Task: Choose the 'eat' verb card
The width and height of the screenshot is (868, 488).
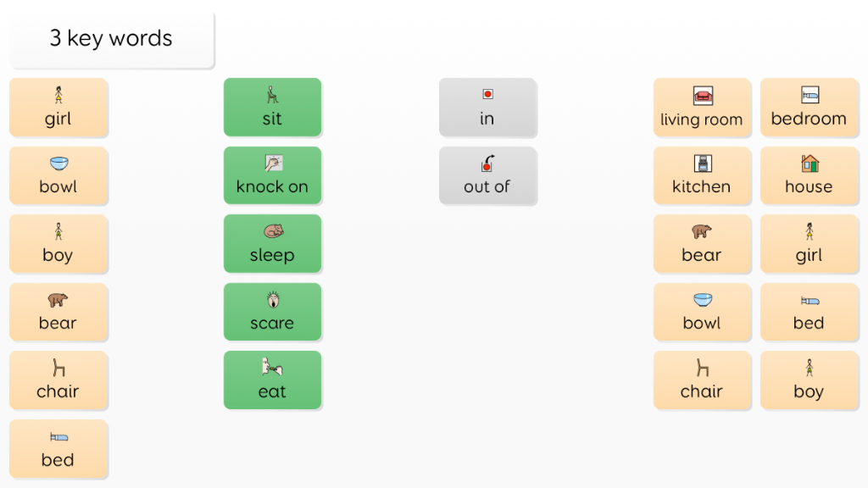Action: (x=272, y=380)
